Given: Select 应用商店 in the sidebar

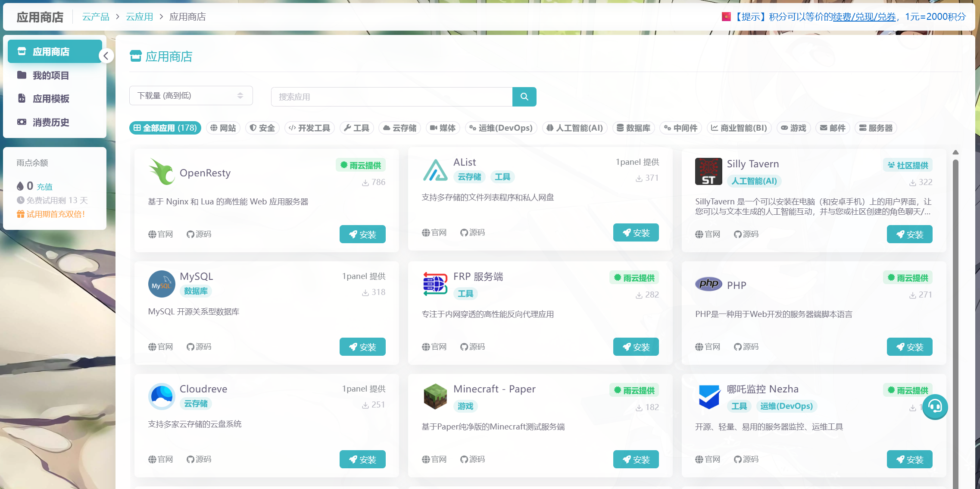Looking at the screenshot, I should (55, 52).
